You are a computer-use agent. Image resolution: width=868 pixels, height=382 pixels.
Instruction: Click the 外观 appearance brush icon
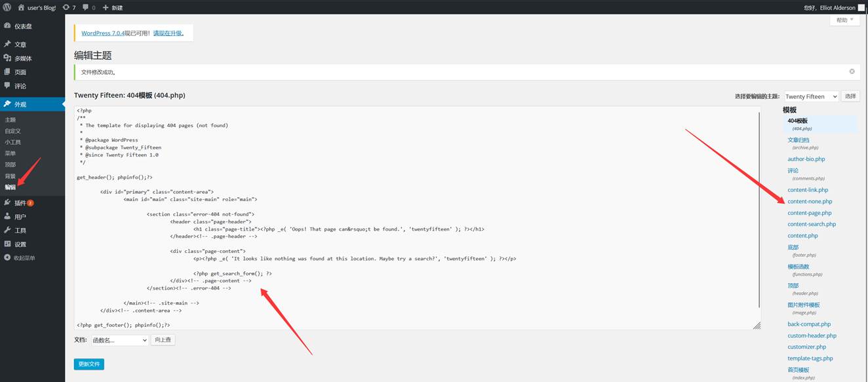(7, 104)
